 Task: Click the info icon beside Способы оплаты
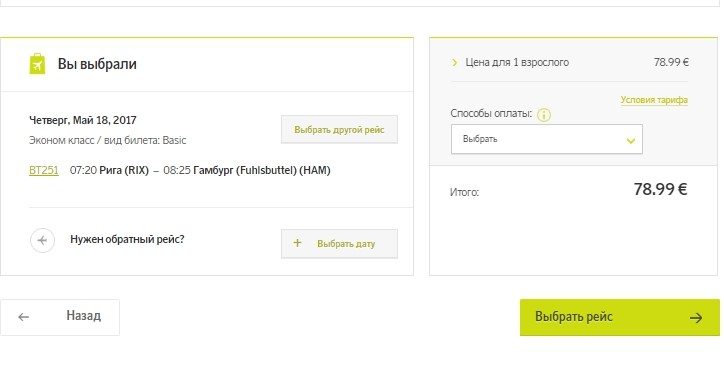pyautogui.click(x=544, y=115)
